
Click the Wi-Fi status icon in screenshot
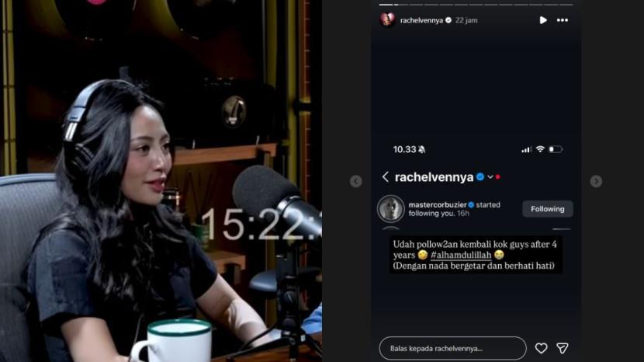tap(540, 149)
